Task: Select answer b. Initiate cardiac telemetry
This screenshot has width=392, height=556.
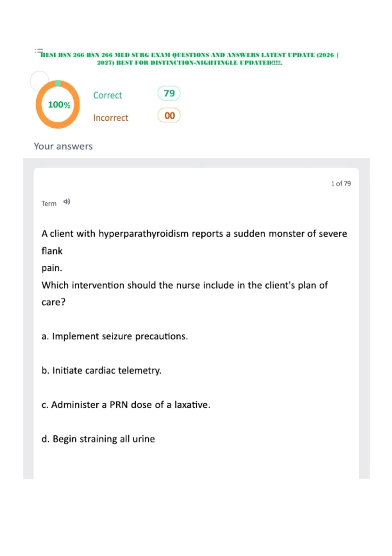Action: 102,371
